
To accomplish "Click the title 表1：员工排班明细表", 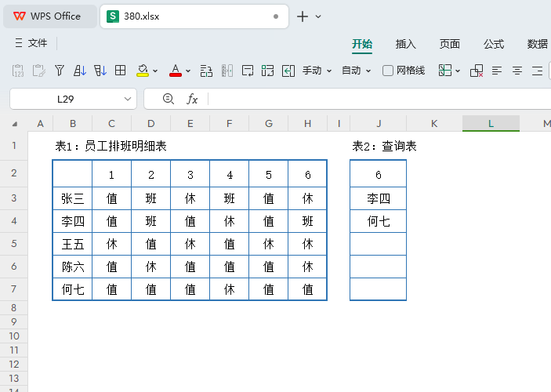I will 111,146.
